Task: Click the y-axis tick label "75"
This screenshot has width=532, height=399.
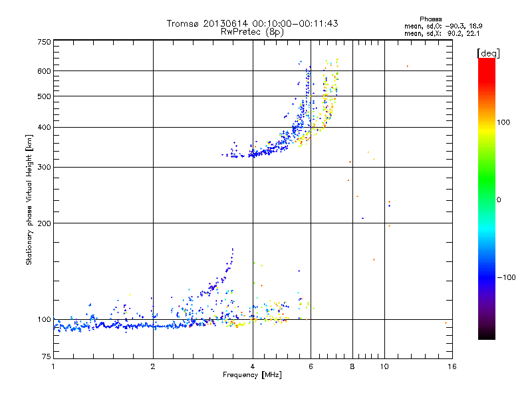Action: pos(47,356)
